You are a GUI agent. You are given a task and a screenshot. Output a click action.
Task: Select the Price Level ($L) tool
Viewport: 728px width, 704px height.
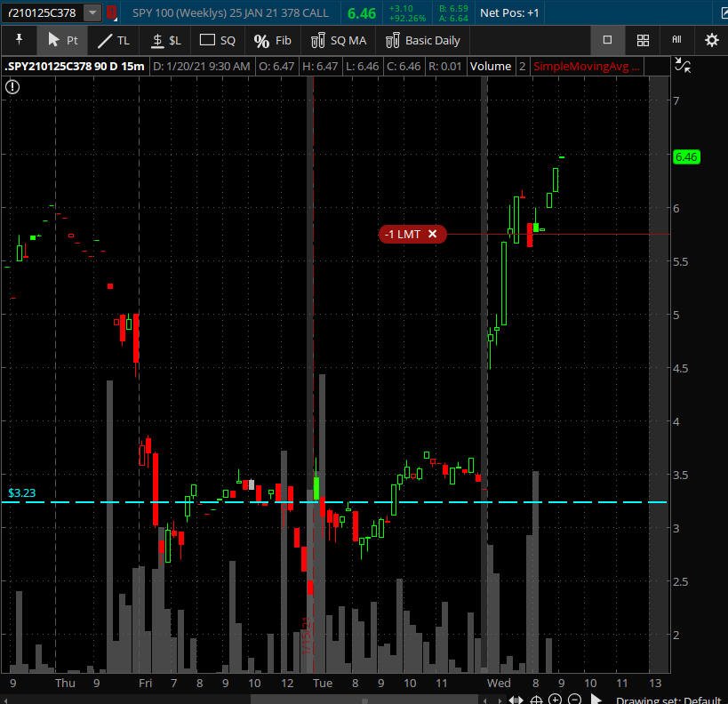(166, 40)
